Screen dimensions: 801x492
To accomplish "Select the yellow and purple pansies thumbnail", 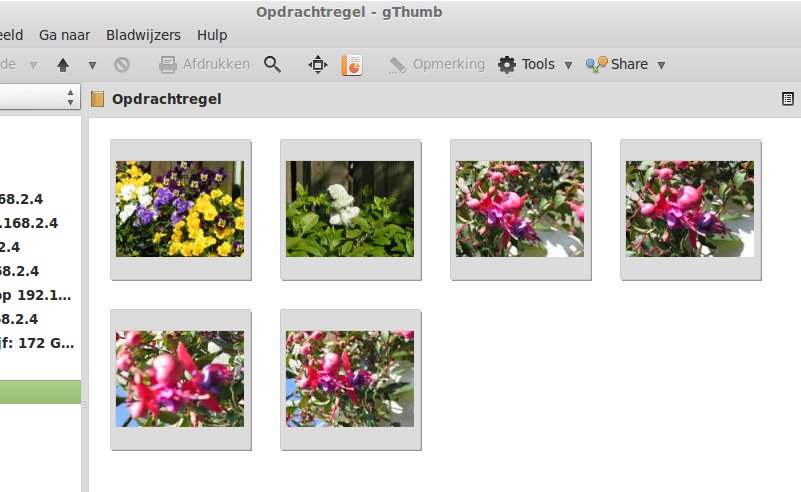I will [180, 209].
